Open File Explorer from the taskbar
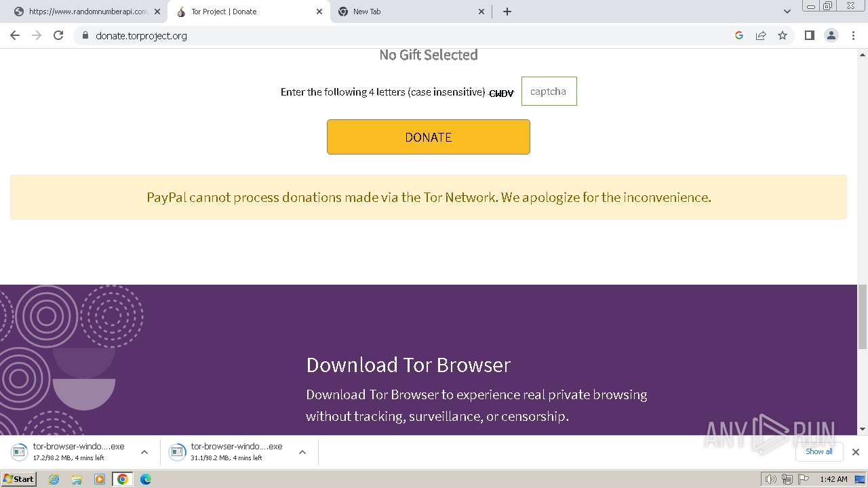This screenshot has width=868, height=488. [77, 479]
